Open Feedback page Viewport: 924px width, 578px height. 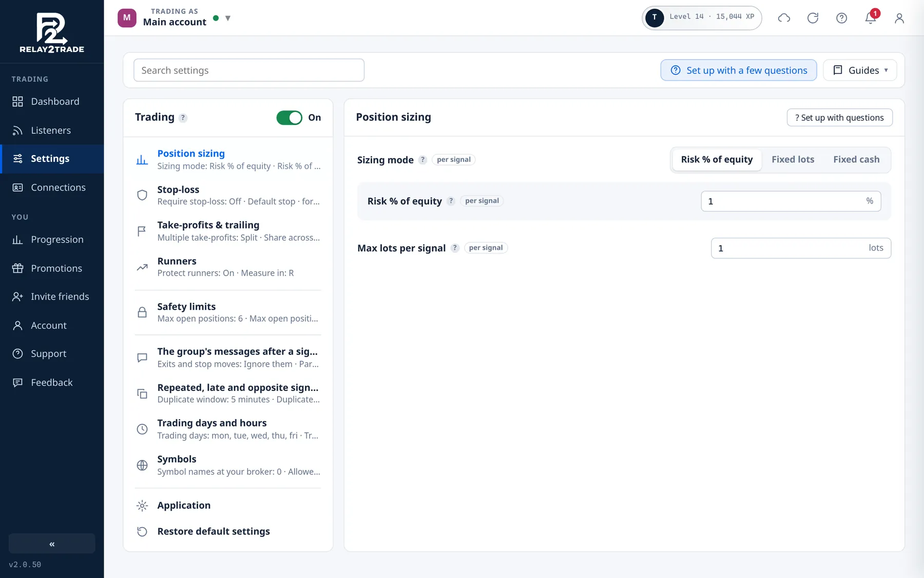[x=52, y=382]
